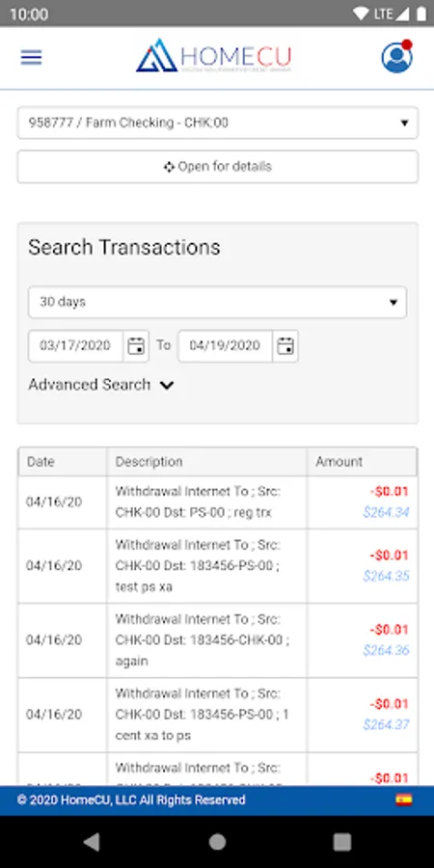Switch language with Spanish flag icon
This screenshot has width=434, height=868.
coord(404,800)
